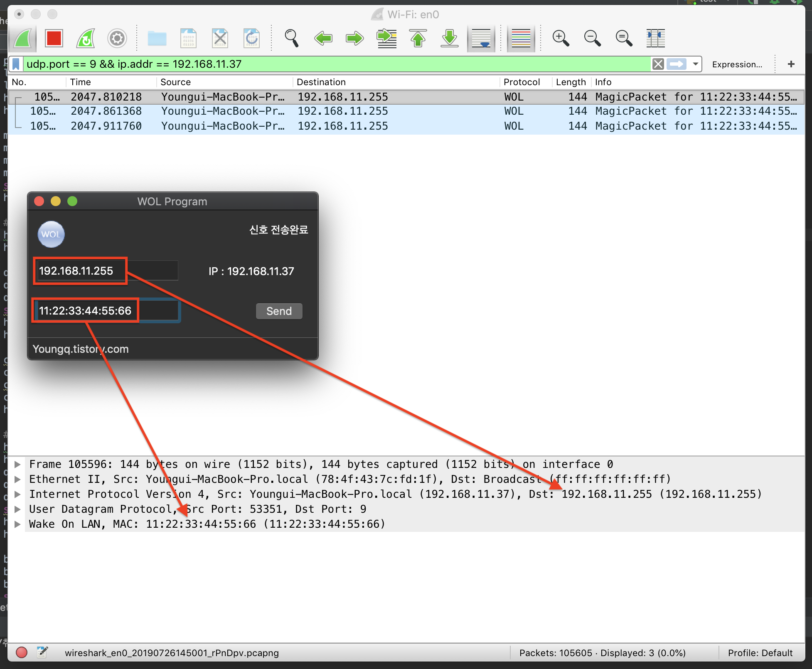This screenshot has height=669, width=812.
Task: Expand the Ethernet II tree row
Action: (x=17, y=479)
